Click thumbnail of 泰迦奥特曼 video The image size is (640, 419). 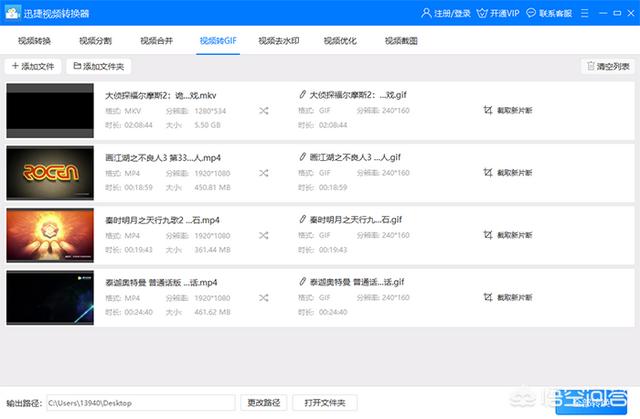(50, 298)
